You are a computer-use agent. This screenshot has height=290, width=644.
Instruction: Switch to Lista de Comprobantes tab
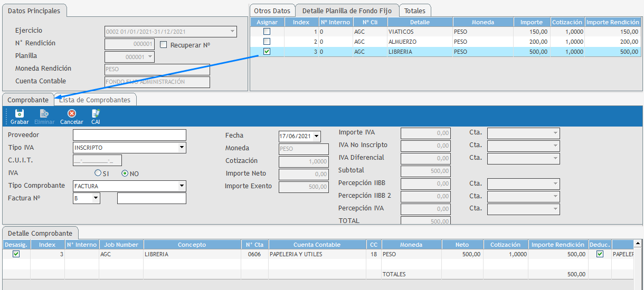pyautogui.click(x=95, y=100)
